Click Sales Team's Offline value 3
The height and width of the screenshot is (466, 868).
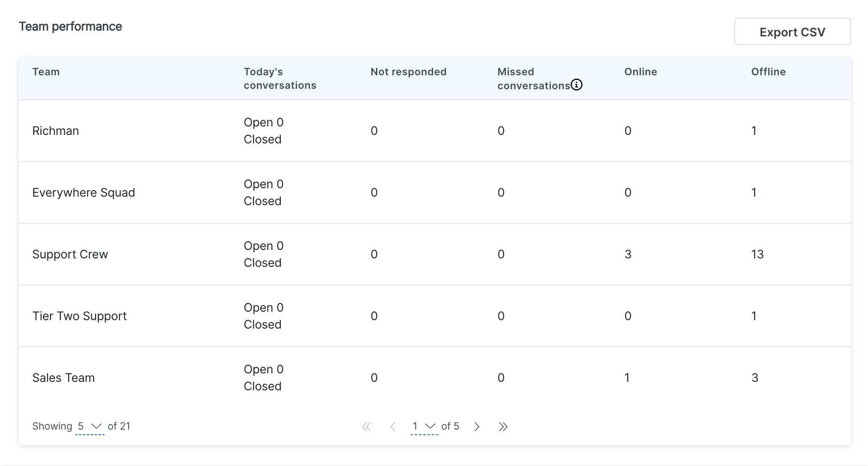755,378
